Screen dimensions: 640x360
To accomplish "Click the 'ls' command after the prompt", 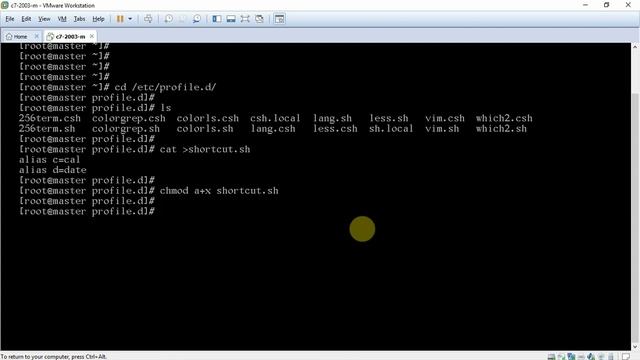I will point(166,108).
